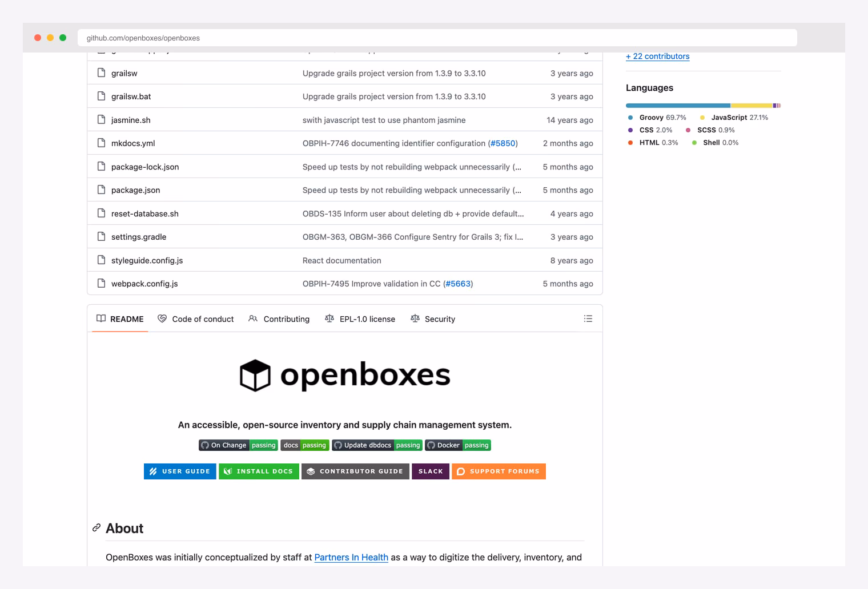Click the scale icon on Security tab
The width and height of the screenshot is (868, 589).
click(415, 318)
